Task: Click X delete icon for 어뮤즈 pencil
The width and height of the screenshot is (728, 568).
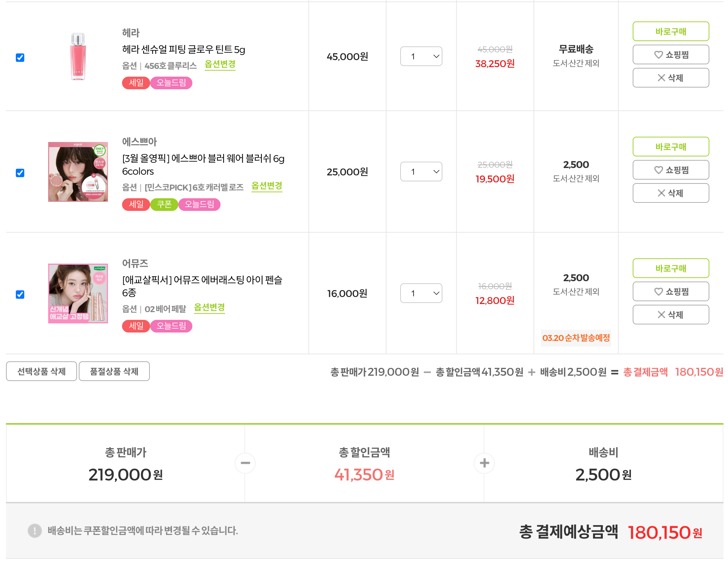Action: coord(661,315)
